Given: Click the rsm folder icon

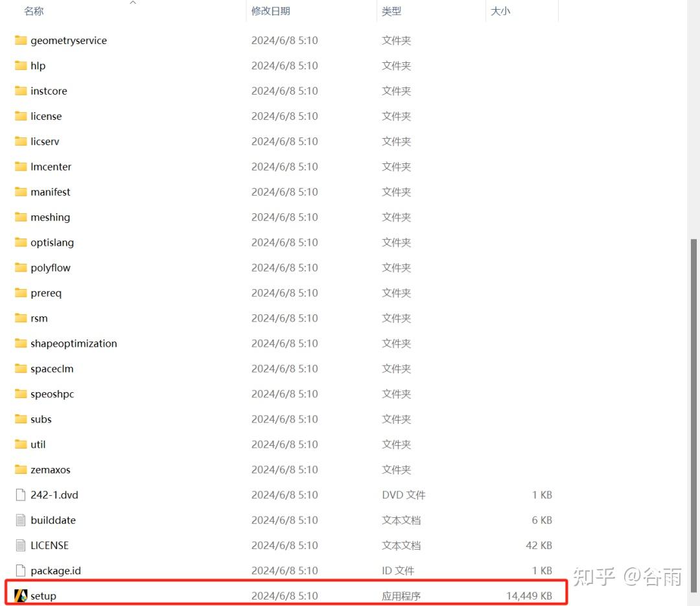Looking at the screenshot, I should 21,318.
